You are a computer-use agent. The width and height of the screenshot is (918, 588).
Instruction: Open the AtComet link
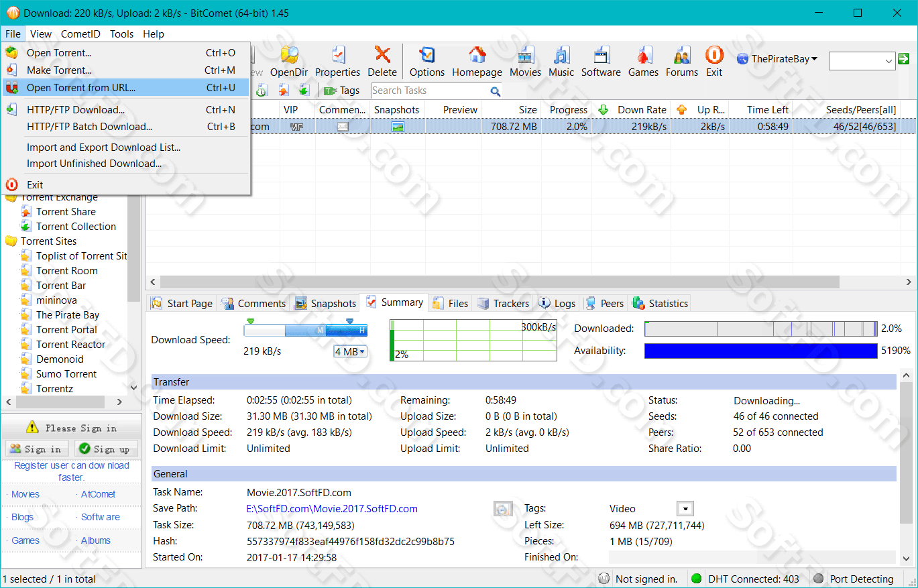98,494
